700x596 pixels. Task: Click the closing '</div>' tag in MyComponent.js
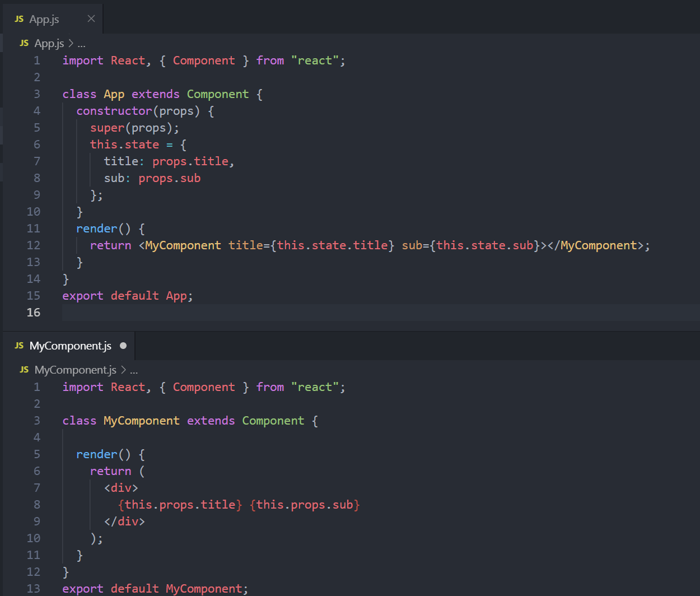click(x=124, y=521)
